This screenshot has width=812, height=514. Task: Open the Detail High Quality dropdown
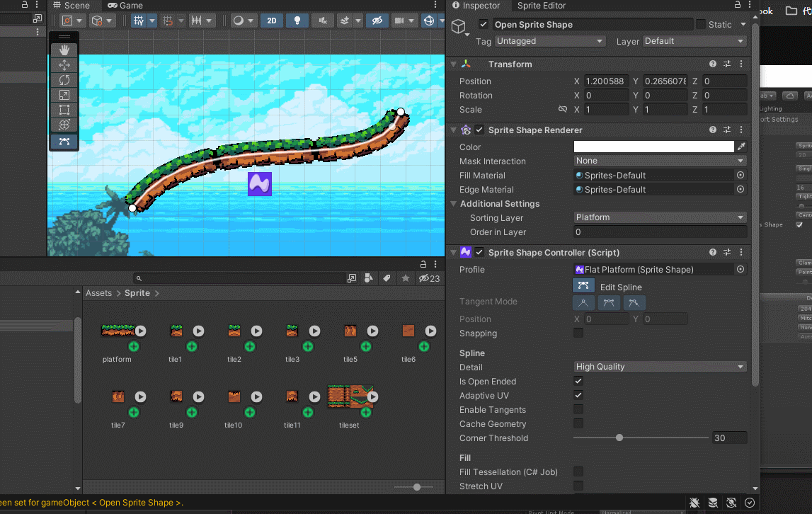pos(661,367)
